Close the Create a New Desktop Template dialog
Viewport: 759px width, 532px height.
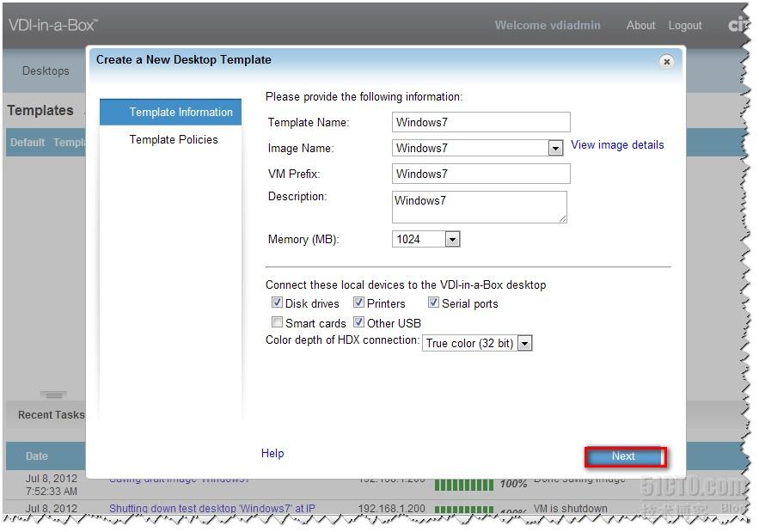point(666,62)
